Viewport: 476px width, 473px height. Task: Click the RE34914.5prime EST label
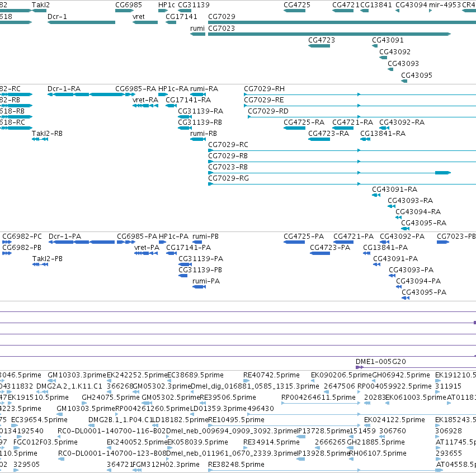click(x=271, y=443)
